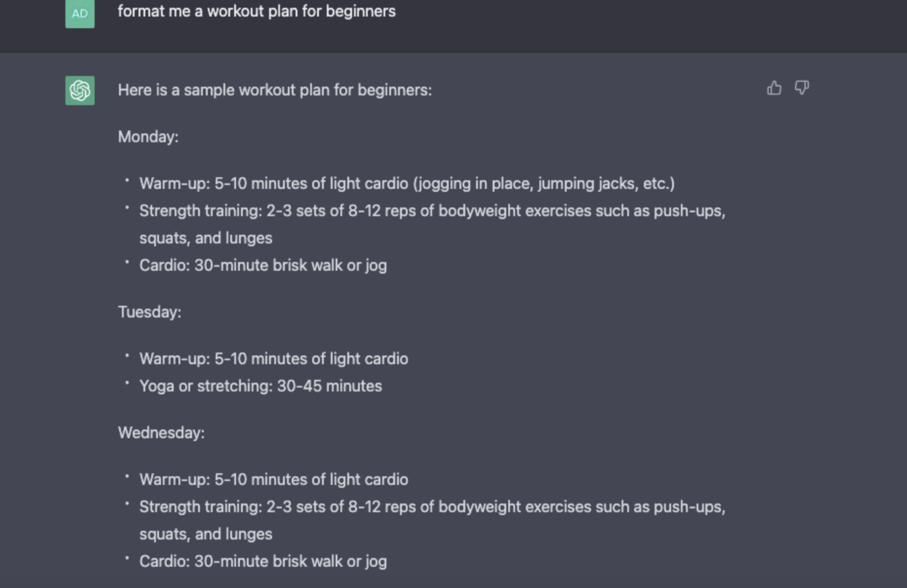The image size is (907, 588).
Task: Click the Tuesday heading
Action: 149,312
